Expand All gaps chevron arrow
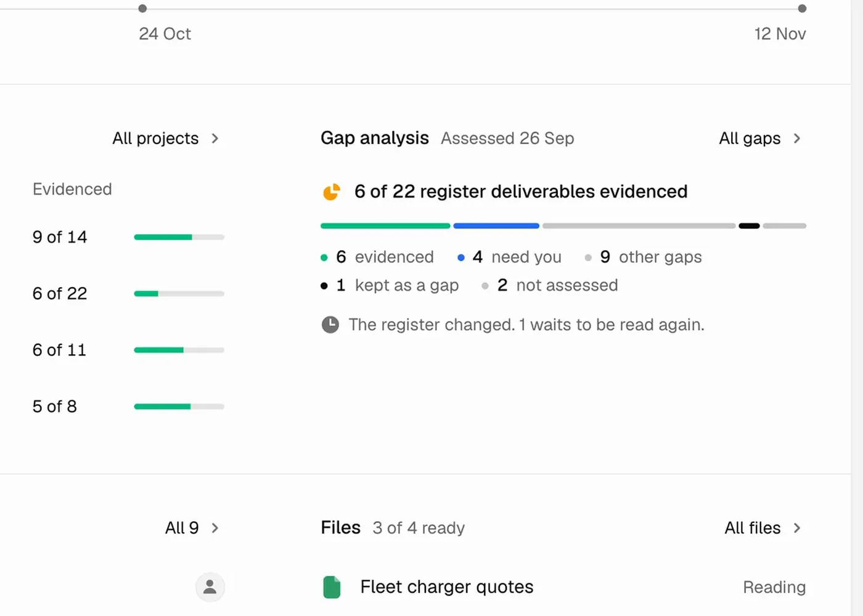 [x=797, y=139]
